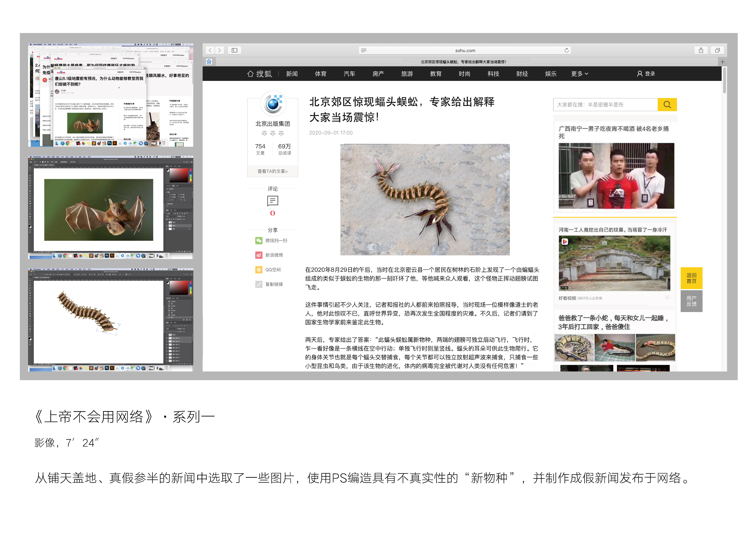
Task: Click the sohu.com address field
Action: tap(465, 51)
